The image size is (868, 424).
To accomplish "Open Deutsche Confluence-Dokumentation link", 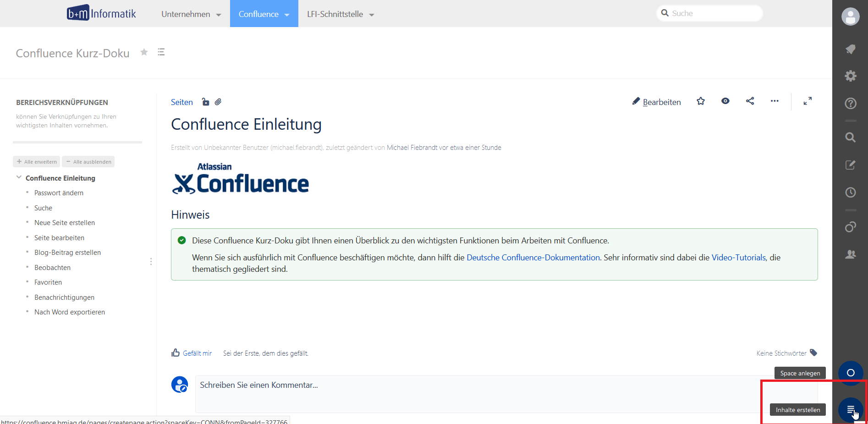I will point(533,258).
